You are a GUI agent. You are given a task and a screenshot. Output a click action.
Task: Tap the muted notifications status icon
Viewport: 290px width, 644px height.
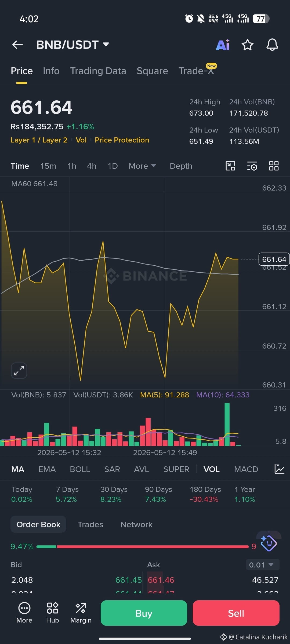201,19
